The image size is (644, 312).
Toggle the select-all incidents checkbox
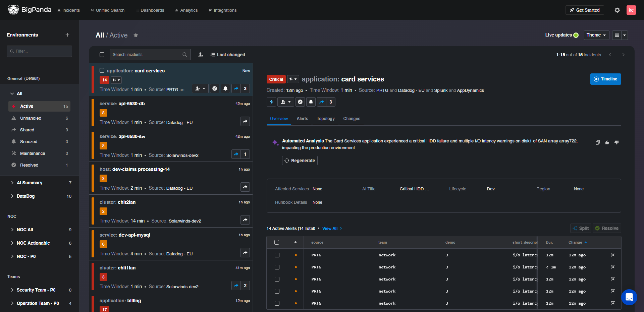tap(102, 55)
